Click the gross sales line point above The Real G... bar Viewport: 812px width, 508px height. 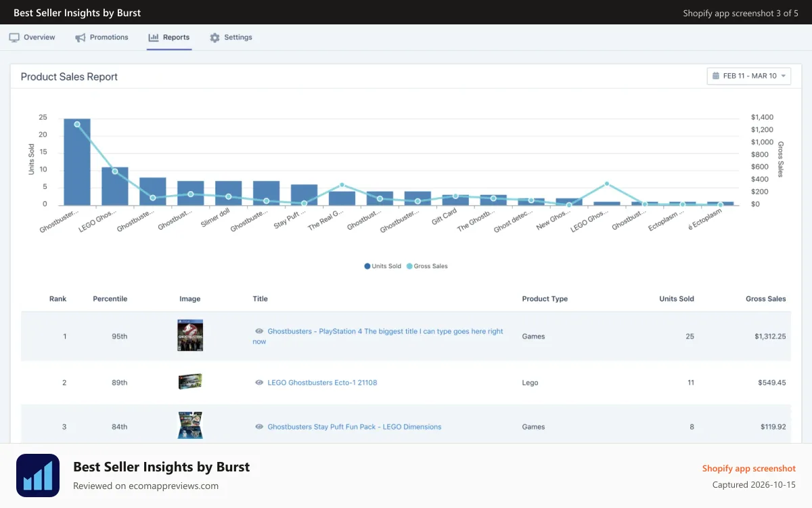[x=342, y=185]
